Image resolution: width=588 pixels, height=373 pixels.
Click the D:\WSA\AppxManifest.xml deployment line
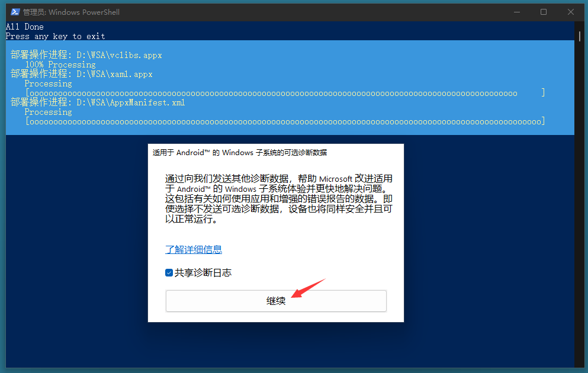click(98, 102)
